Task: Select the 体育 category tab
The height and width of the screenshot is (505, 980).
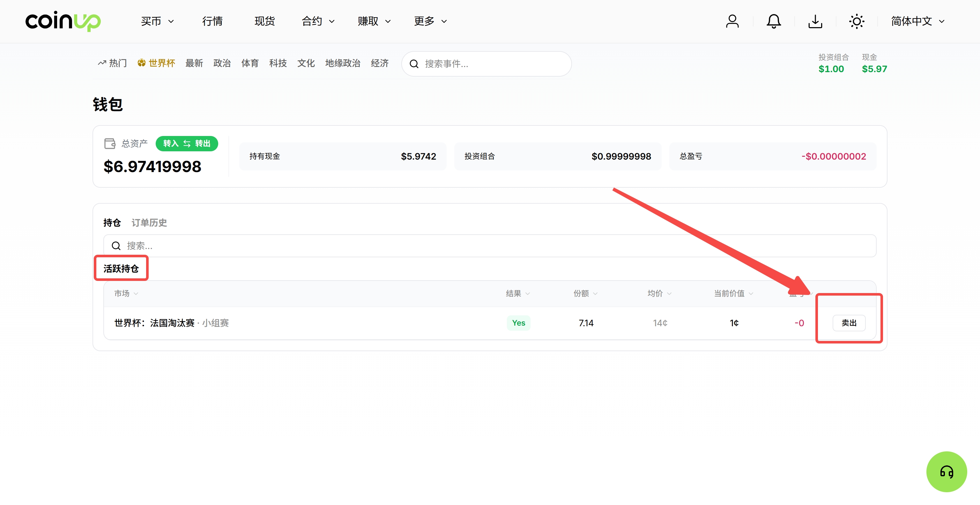Action: [x=250, y=63]
